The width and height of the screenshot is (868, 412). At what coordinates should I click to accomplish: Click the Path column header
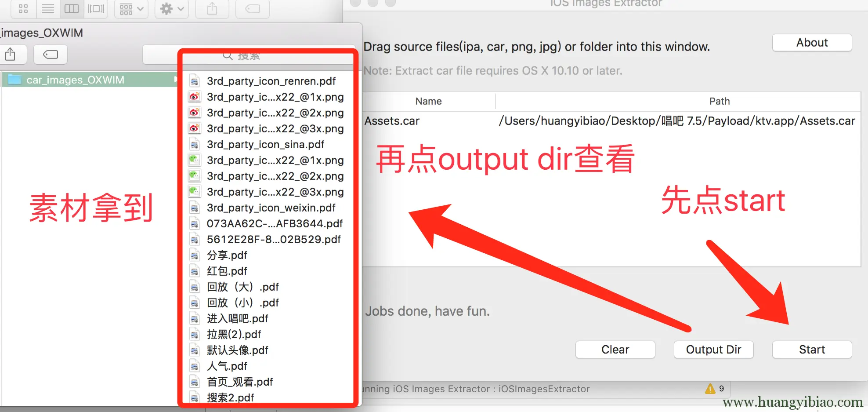[720, 101]
